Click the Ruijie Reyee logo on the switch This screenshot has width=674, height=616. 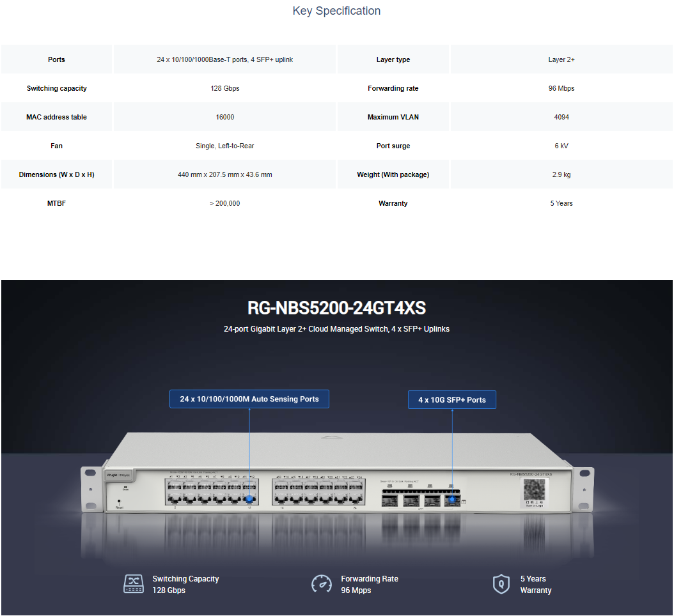tap(118, 475)
